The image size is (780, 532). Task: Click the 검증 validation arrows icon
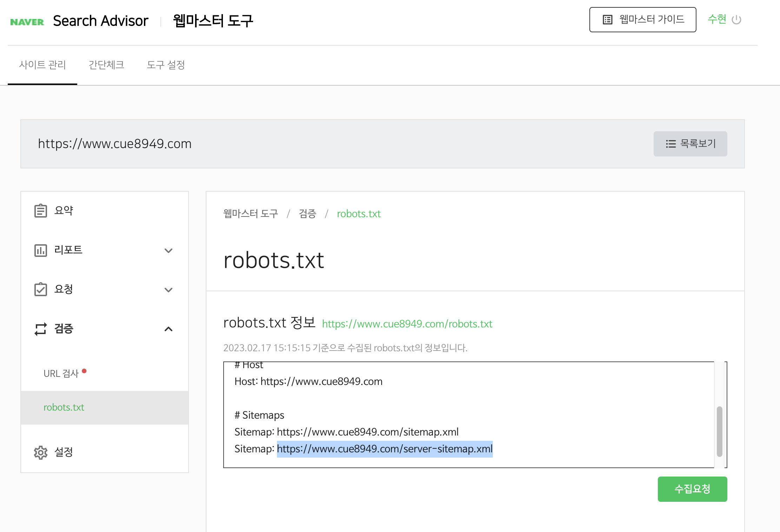point(41,329)
